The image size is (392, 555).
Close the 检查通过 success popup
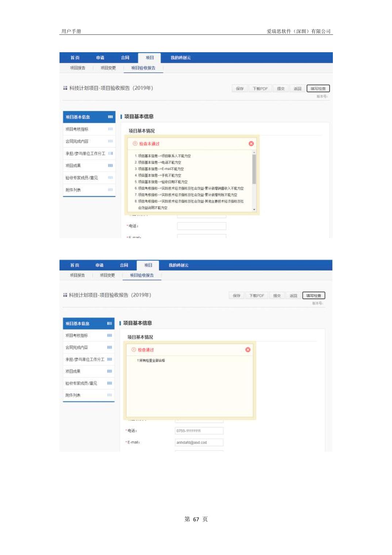pyautogui.click(x=248, y=350)
